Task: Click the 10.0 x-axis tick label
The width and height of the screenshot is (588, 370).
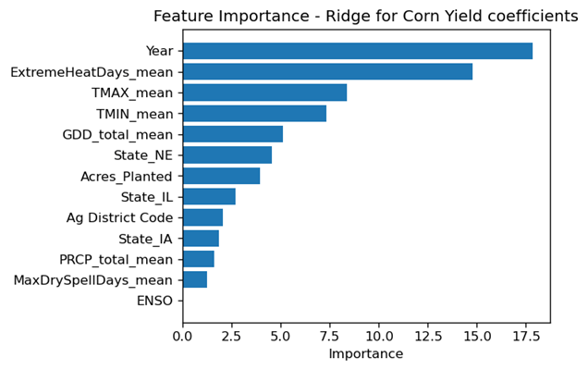Action: 379,336
